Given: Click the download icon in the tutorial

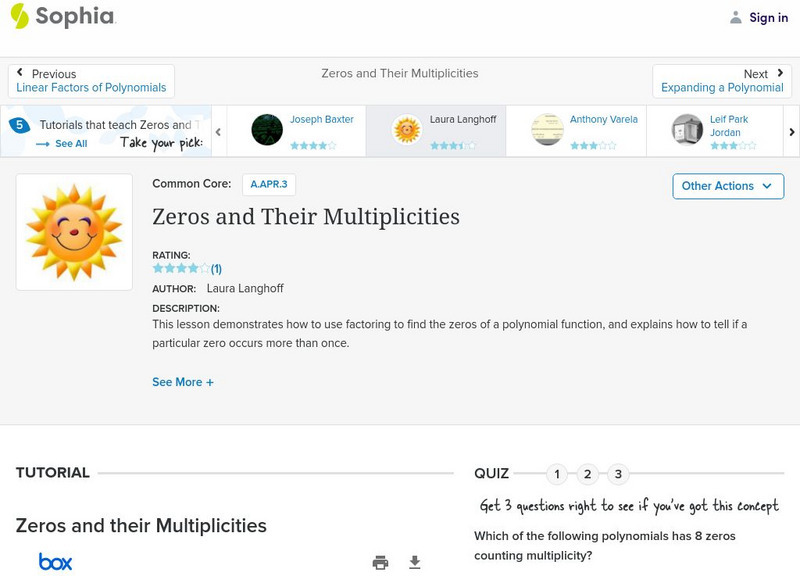Looking at the screenshot, I should click(x=415, y=562).
